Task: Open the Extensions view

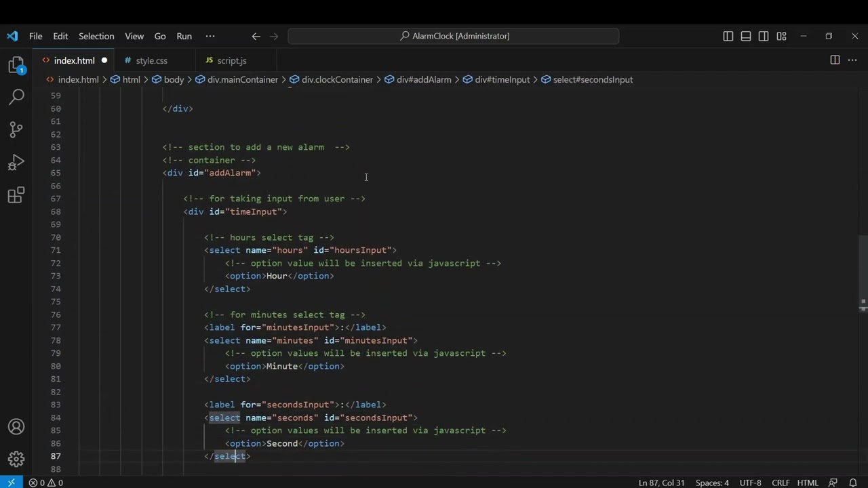Action: point(16,195)
